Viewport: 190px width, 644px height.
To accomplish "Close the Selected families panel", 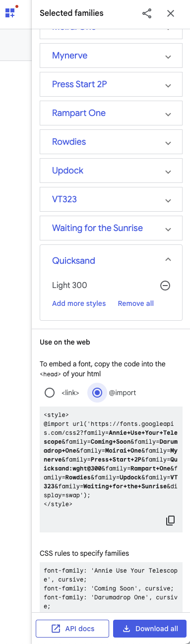I will [x=171, y=13].
